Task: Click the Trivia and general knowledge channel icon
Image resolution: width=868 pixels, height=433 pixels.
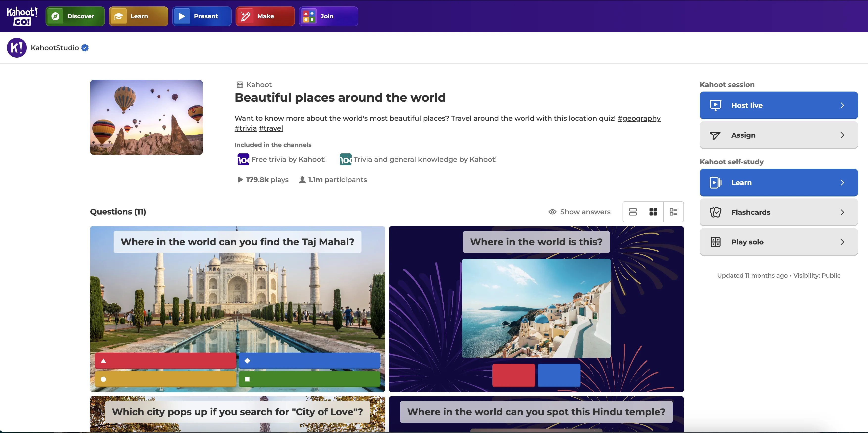Action: (x=345, y=159)
